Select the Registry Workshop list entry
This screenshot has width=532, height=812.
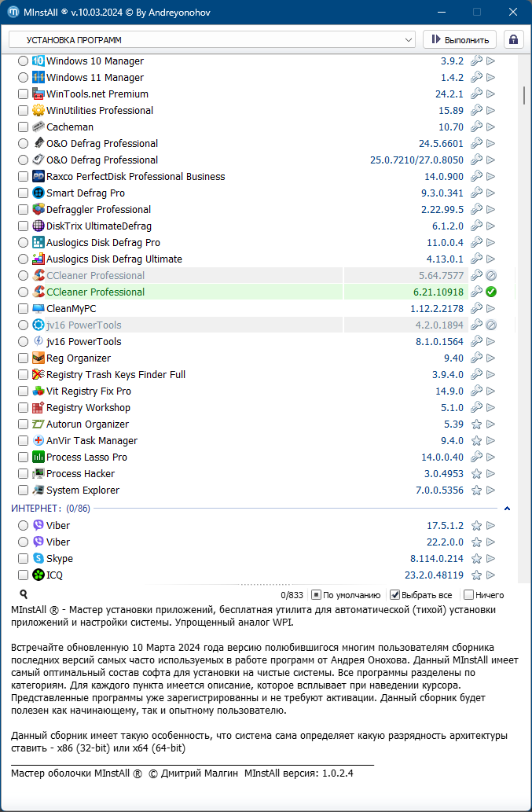88,408
